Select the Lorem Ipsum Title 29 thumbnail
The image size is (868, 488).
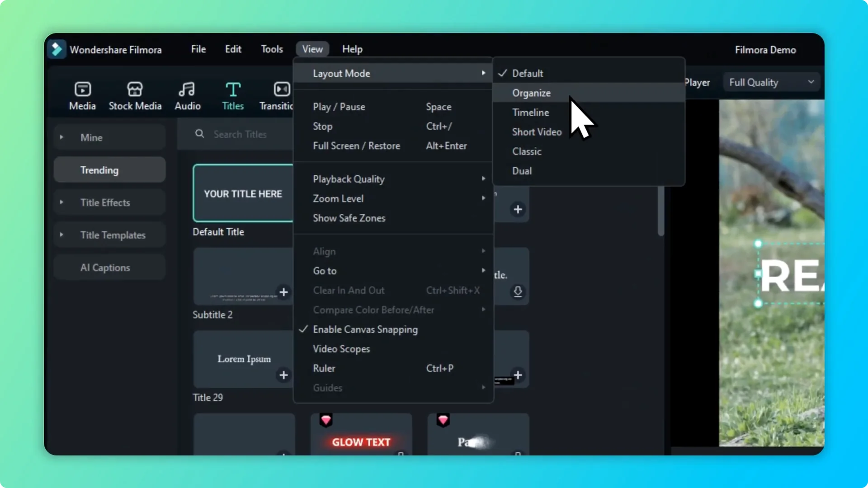click(244, 359)
